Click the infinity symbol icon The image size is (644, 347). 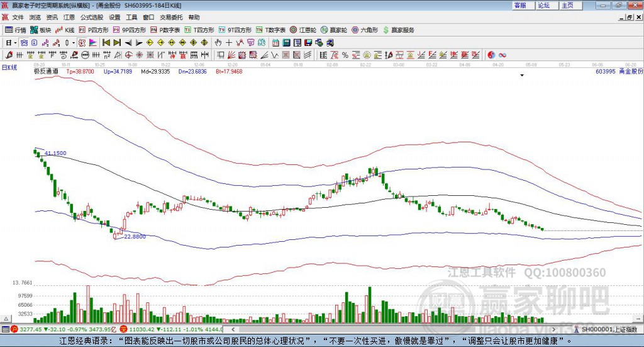coord(502,55)
